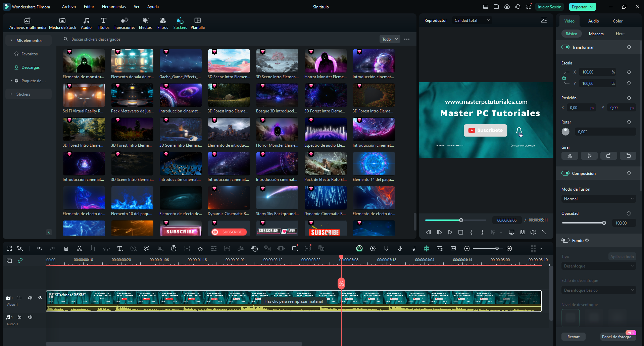The width and height of the screenshot is (644, 346).
Task: Switch to the Audio properties tab
Action: click(593, 21)
